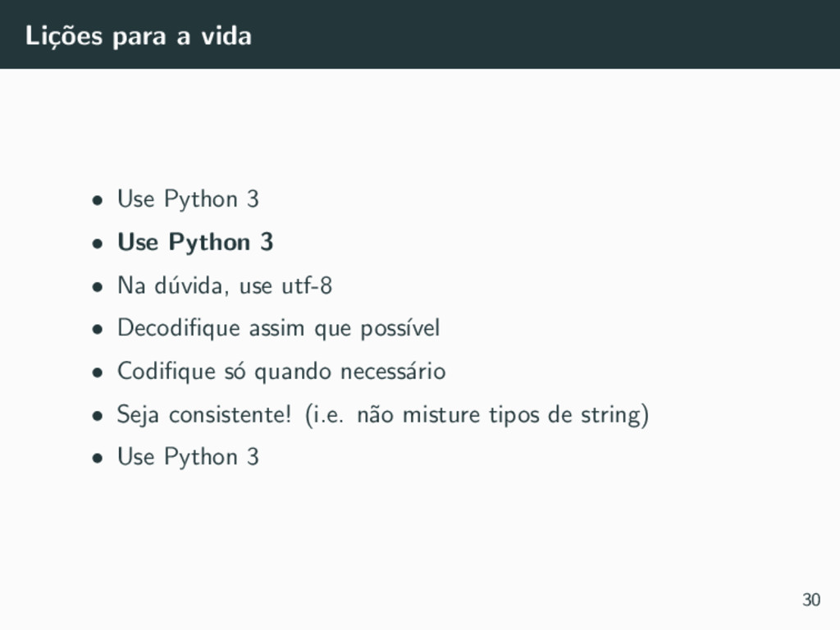Click the bullet dot before "Seja consistente"

97,416
